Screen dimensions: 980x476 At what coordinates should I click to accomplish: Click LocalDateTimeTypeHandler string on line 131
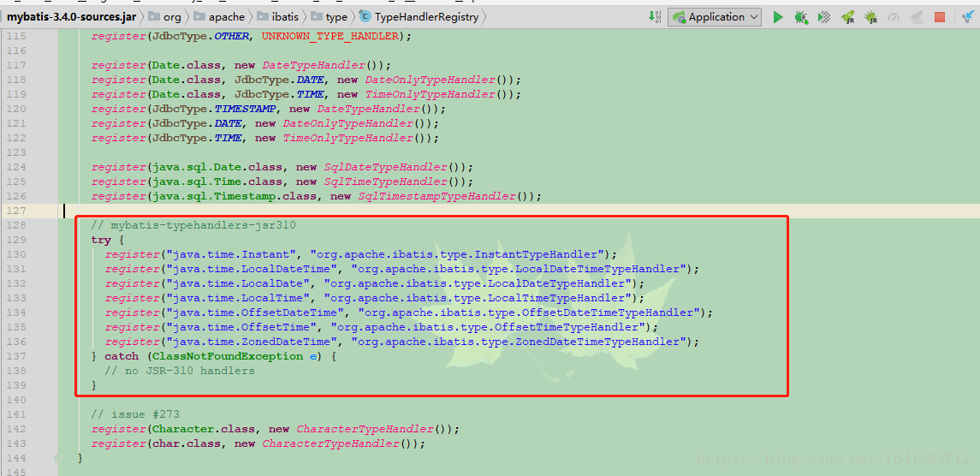point(519,269)
